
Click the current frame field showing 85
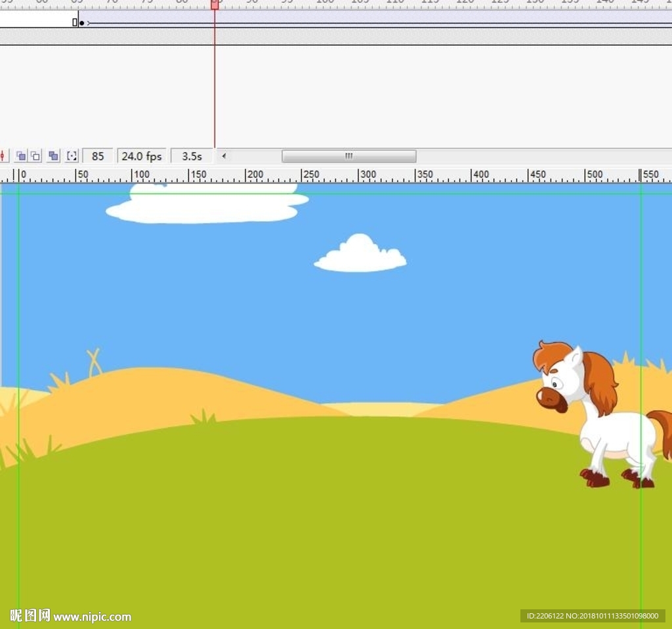(x=98, y=156)
